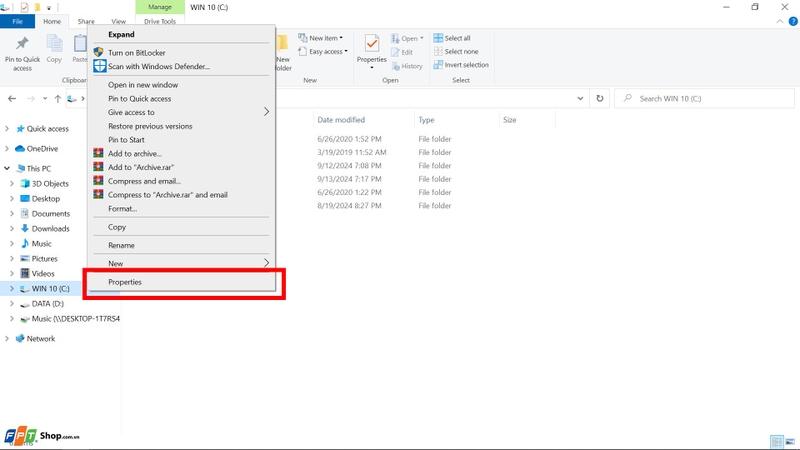Expand the Downloads tree node
800x450 pixels.
point(12,229)
